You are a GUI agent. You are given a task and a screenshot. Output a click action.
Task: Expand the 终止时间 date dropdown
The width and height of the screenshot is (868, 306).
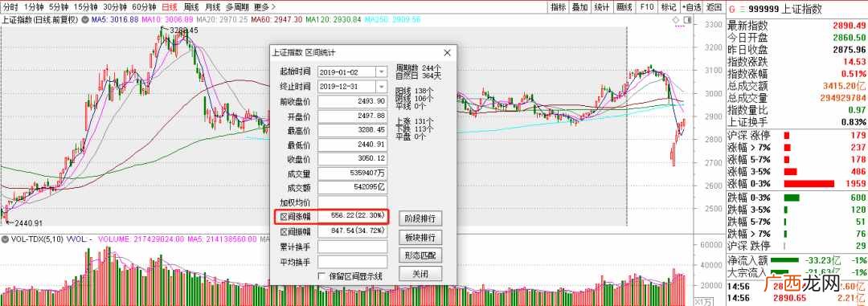(x=381, y=87)
